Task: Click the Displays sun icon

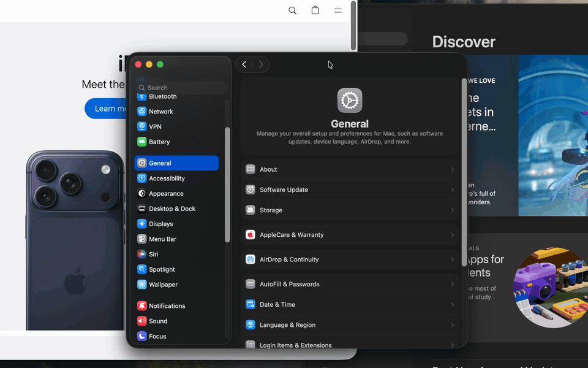Action: coord(141,224)
